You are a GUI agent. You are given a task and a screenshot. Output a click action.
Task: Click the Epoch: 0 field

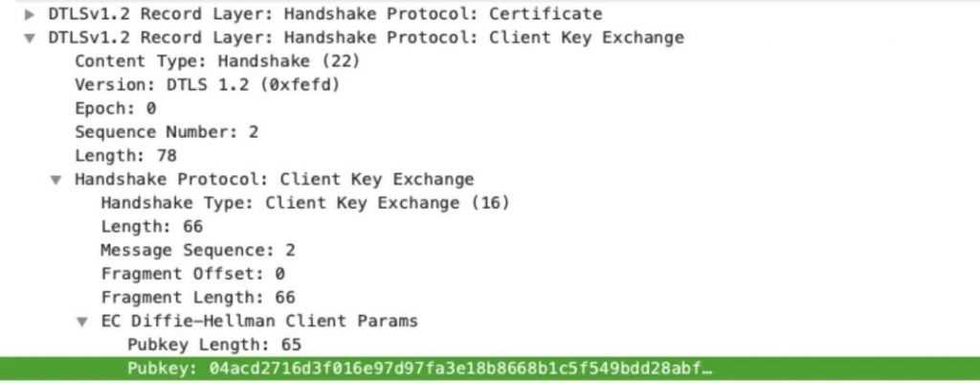click(x=116, y=108)
